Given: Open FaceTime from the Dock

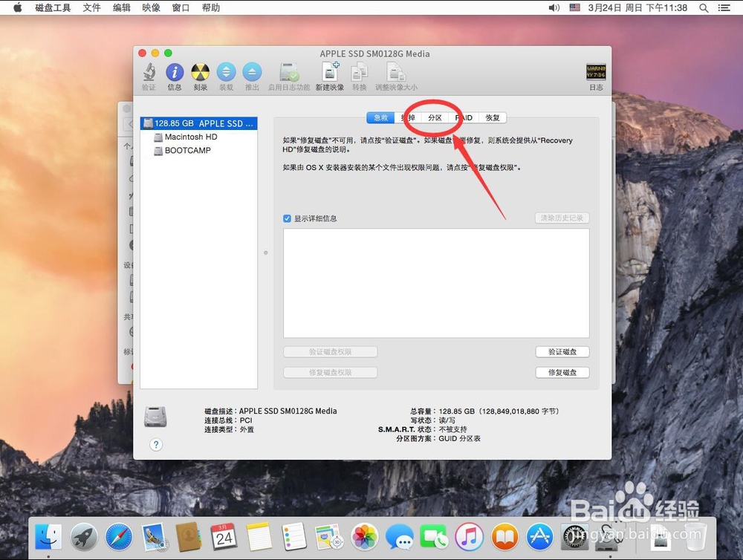Looking at the screenshot, I should coord(434,537).
